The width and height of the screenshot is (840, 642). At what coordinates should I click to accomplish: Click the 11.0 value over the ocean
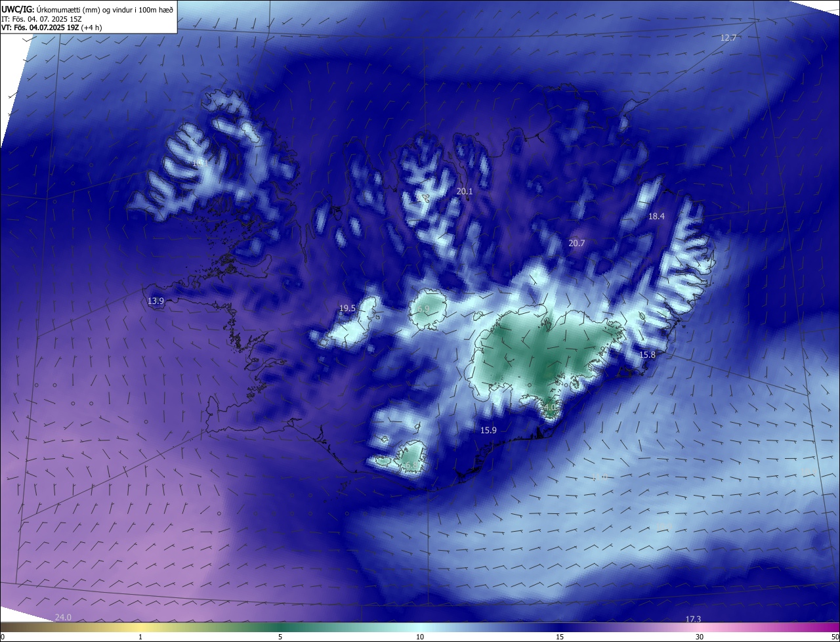tap(599, 477)
